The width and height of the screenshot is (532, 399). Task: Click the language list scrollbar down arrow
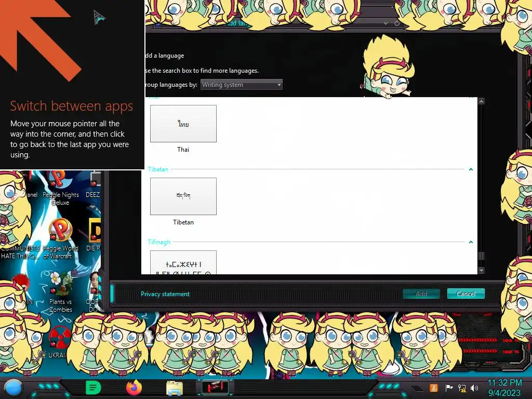point(481,270)
